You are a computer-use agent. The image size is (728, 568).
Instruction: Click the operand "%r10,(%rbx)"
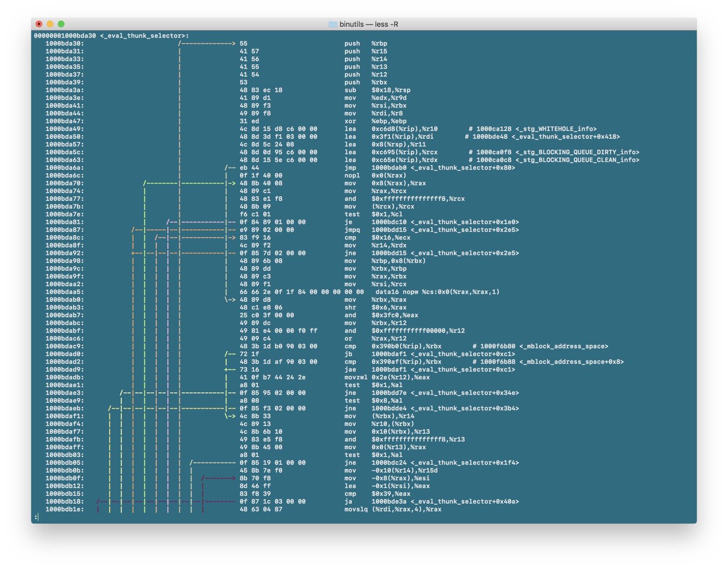pos(393,424)
